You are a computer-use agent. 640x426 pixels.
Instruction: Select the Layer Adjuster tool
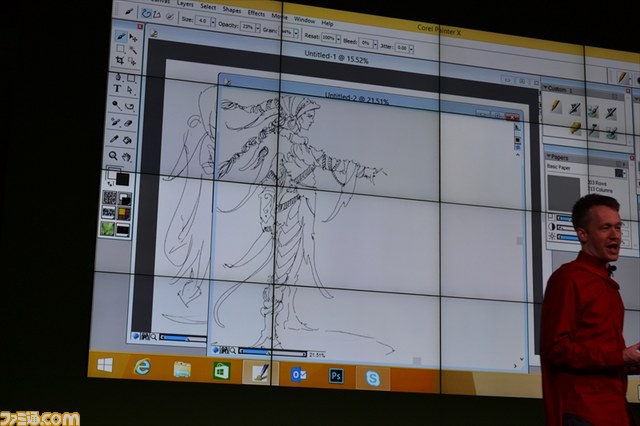pyautogui.click(x=133, y=38)
